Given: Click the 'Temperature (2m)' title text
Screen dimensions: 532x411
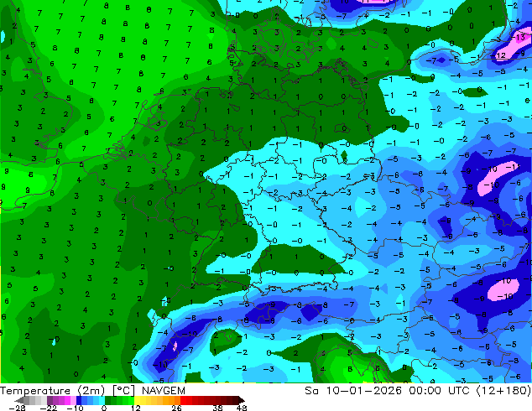Looking at the screenshot, I should [52, 391].
